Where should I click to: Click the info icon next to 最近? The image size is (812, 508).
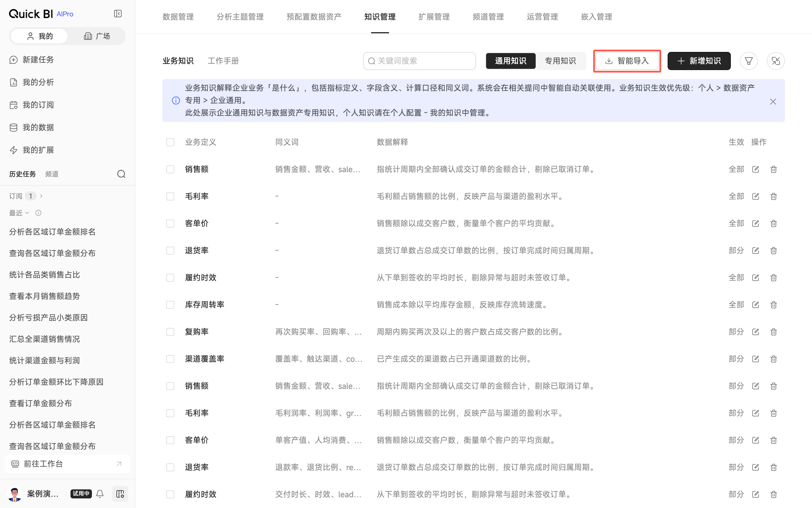coord(38,213)
